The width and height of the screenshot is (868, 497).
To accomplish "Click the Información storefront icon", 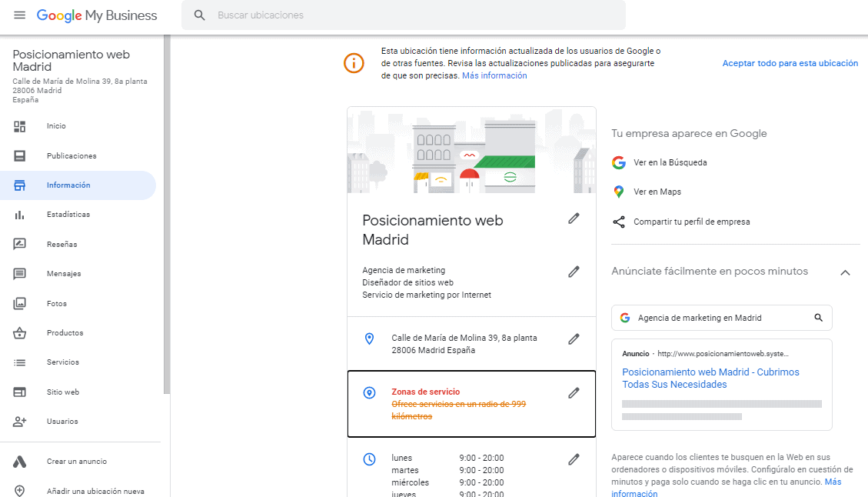I will (x=20, y=185).
